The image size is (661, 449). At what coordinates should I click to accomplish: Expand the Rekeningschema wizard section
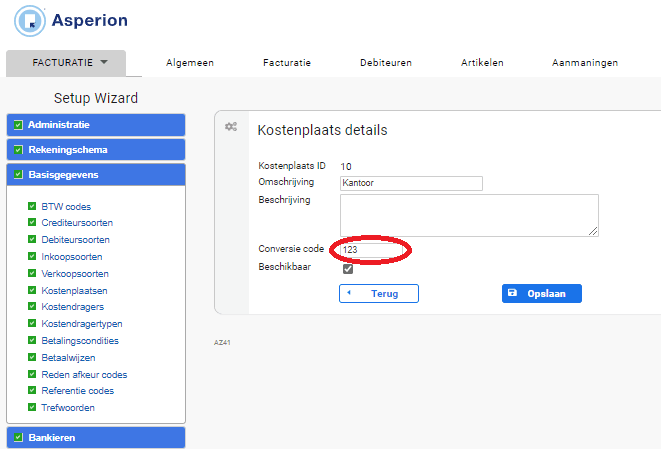[x=96, y=150]
